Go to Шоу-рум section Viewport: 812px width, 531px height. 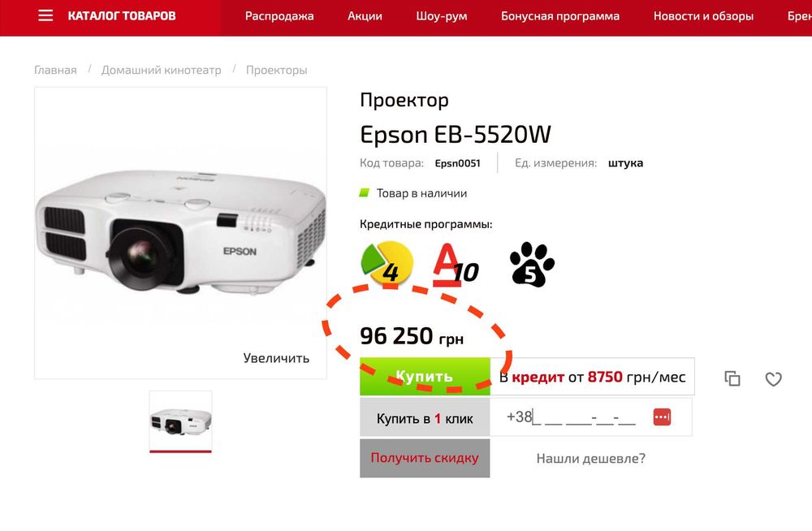pos(441,16)
